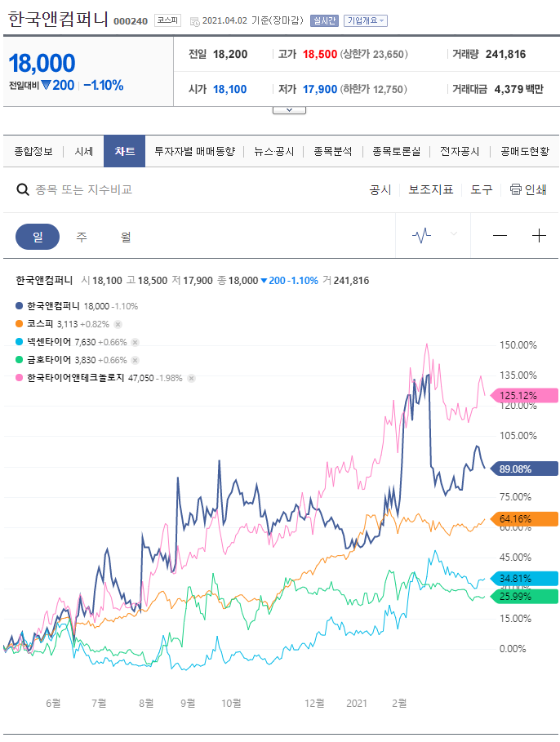Open the 시세 tab
560x742 pixels.
coord(84,152)
